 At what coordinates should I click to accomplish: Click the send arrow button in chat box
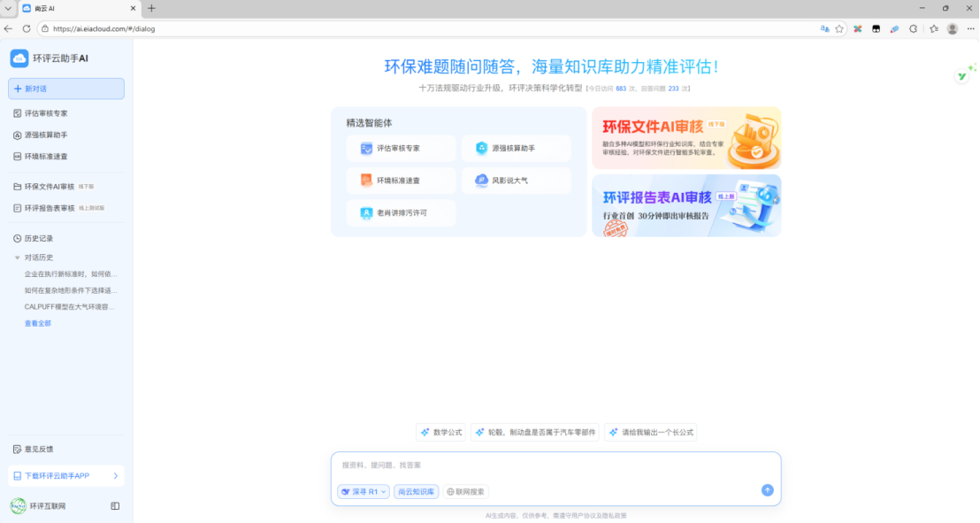click(x=767, y=490)
